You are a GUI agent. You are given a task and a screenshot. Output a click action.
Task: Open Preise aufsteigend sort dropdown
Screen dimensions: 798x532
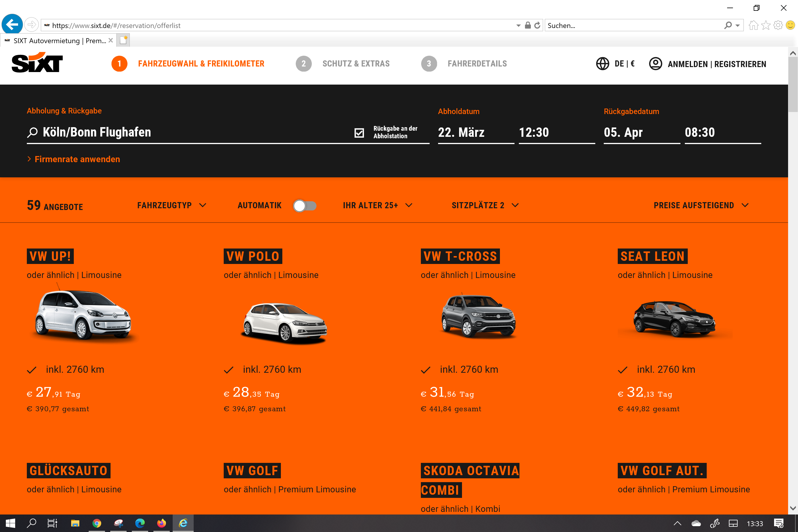(701, 205)
